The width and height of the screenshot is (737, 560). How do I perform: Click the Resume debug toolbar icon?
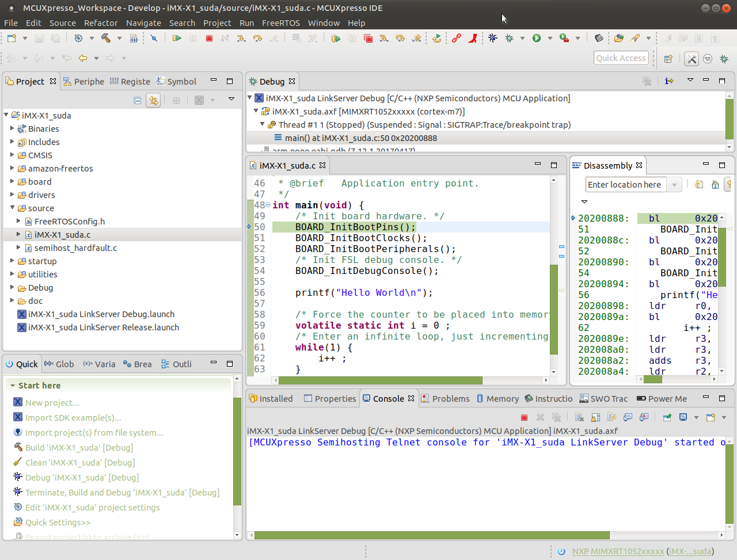click(x=177, y=38)
